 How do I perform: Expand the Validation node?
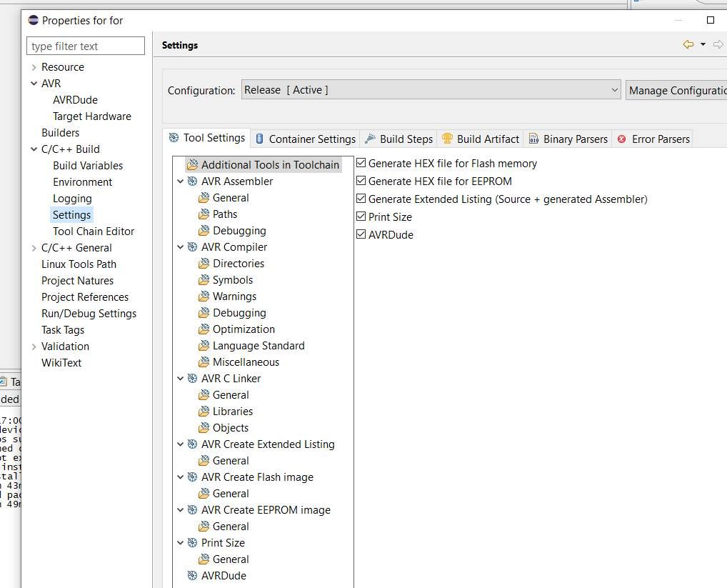[x=34, y=347]
